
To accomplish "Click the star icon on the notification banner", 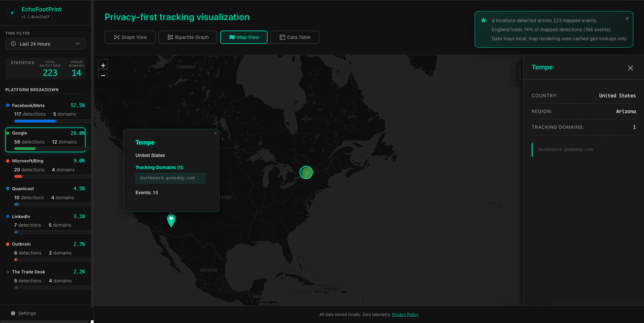I will click(x=483, y=20).
